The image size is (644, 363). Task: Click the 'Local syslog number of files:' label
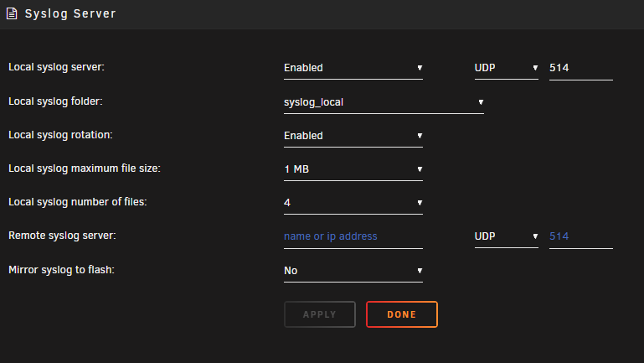(78, 202)
